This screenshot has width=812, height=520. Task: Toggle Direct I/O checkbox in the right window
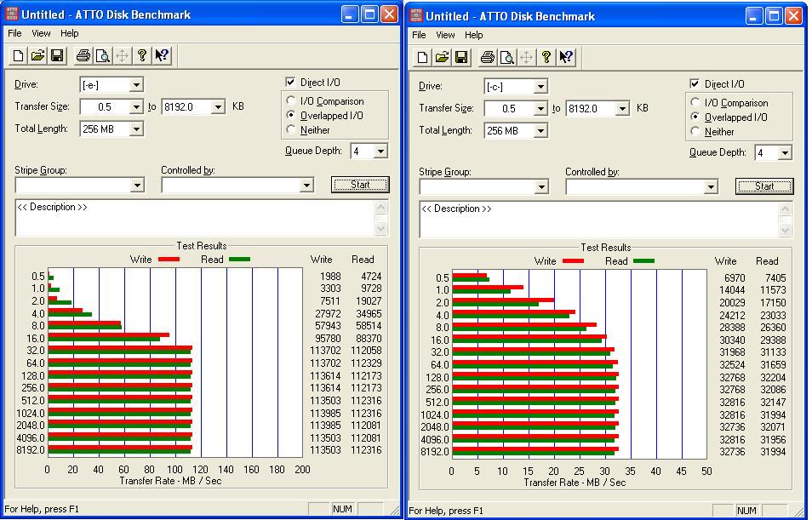click(x=695, y=83)
